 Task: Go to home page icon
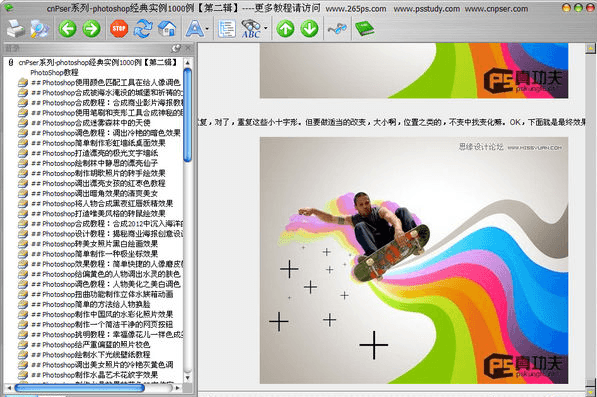coord(167,29)
